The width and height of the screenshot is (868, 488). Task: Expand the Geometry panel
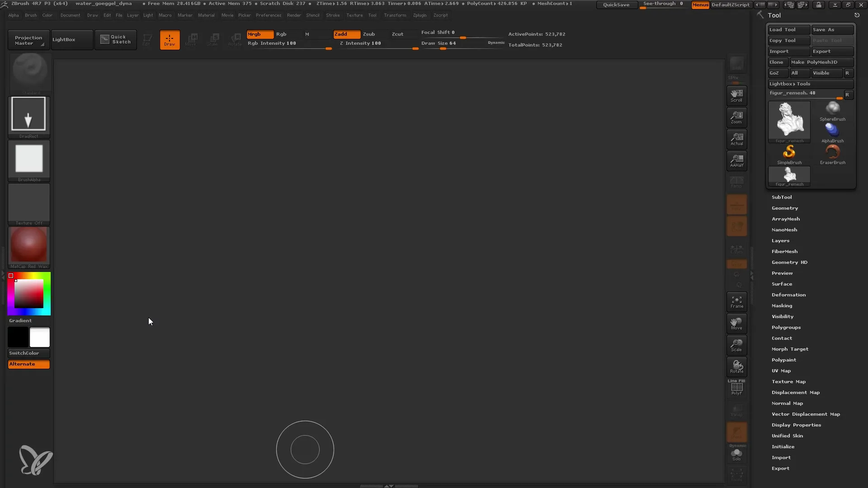coord(784,208)
